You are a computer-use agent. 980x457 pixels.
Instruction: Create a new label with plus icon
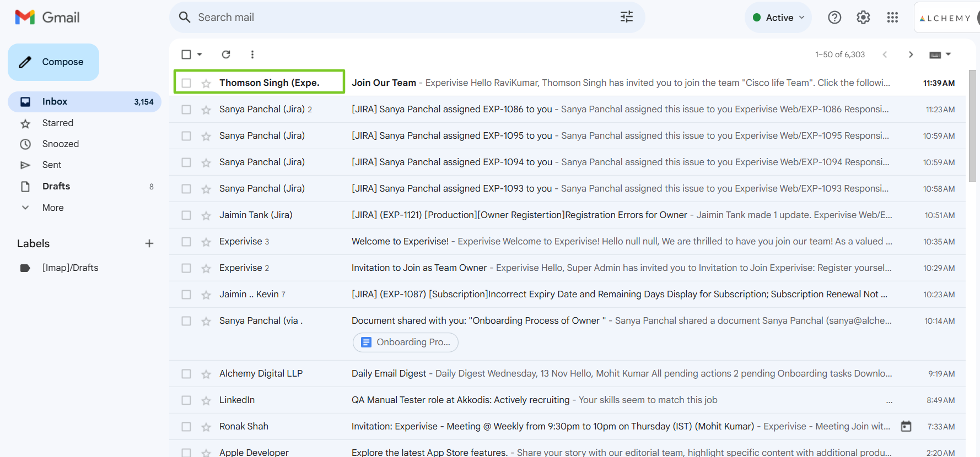pos(149,243)
